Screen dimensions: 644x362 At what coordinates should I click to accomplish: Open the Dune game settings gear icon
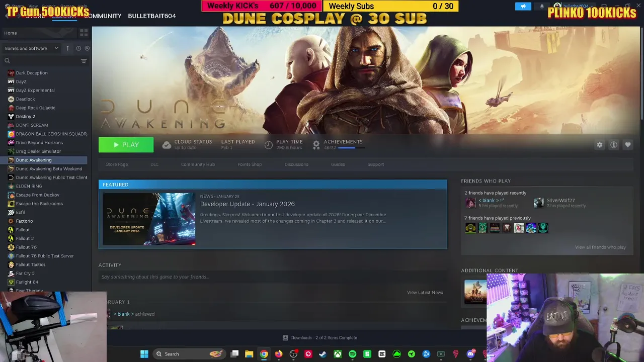(599, 145)
